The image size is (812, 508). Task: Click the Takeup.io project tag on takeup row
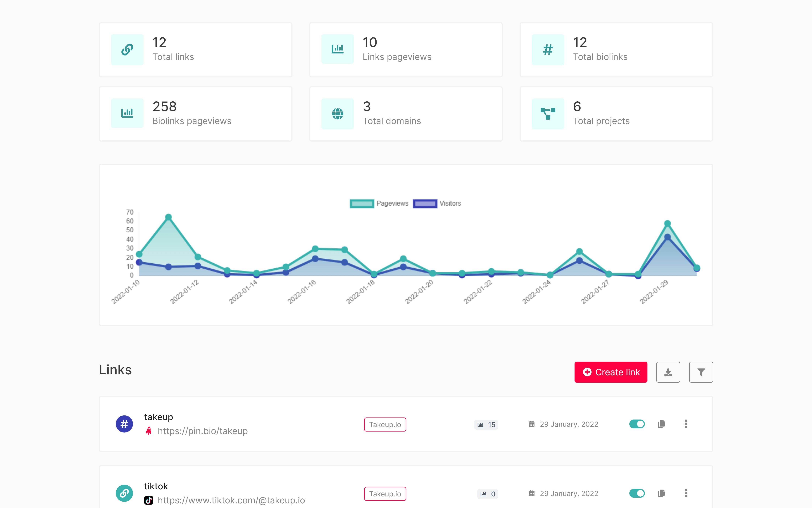pos(385,425)
